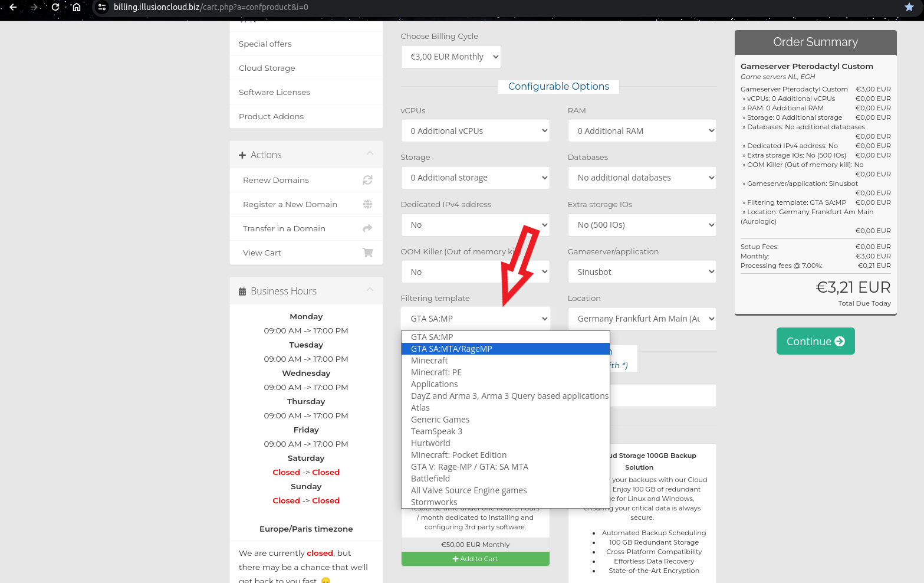
Task: Click the browser forward arrow
Action: pos(34,7)
